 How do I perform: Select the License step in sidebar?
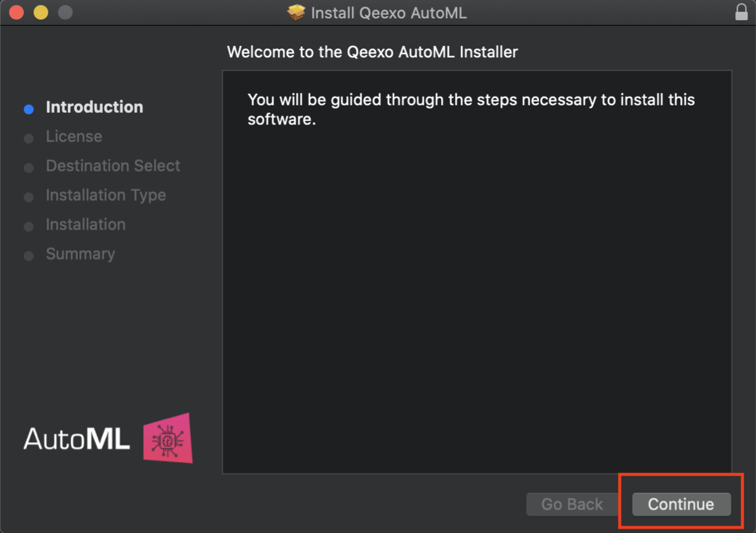pos(74,136)
